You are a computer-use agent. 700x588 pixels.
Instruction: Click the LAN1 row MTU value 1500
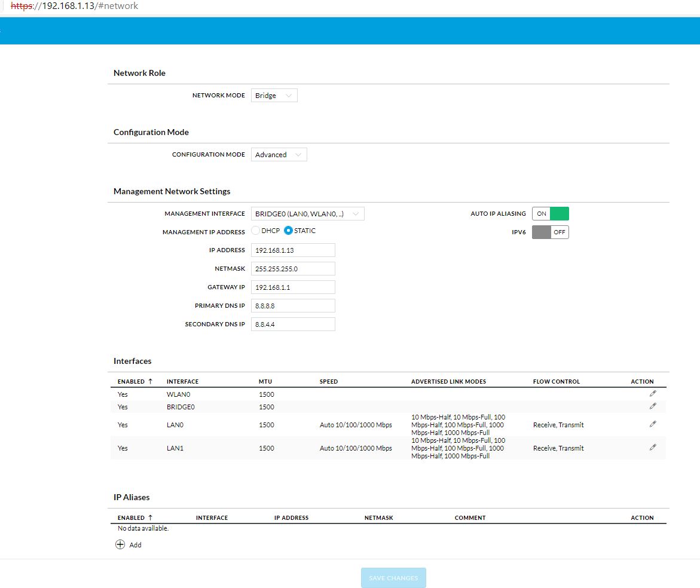click(267, 448)
